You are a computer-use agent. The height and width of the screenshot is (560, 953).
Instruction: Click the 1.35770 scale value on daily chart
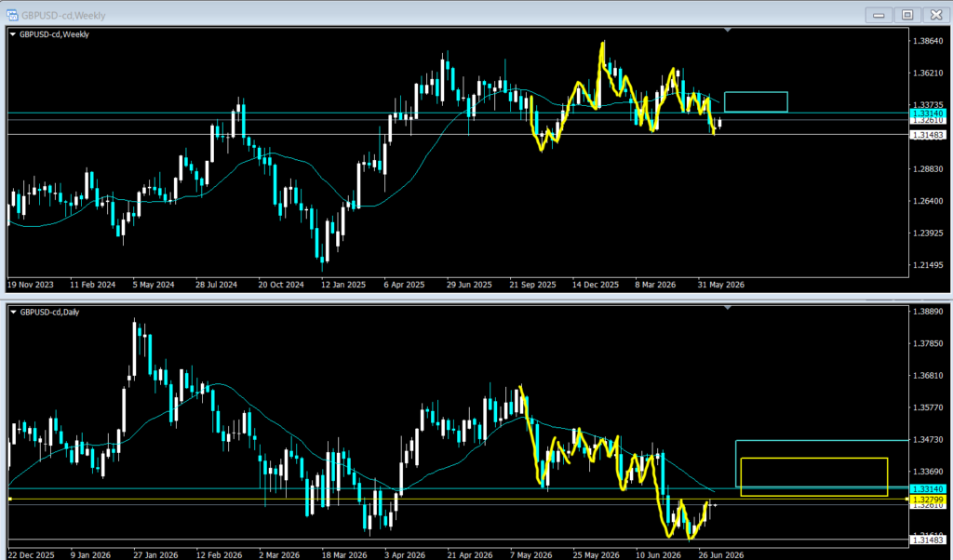928,407
